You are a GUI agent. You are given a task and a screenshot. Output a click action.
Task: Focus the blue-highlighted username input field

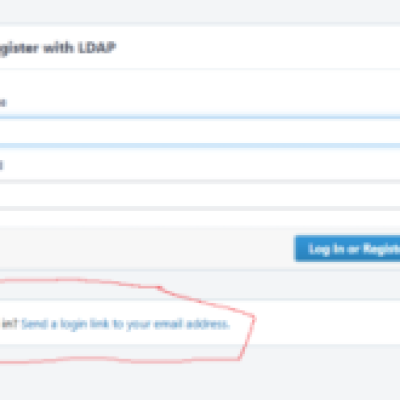200,131
